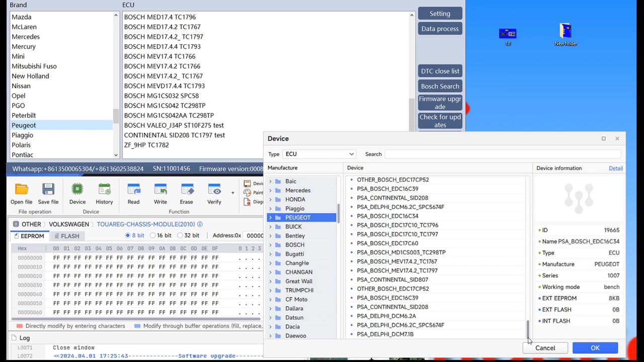Click the Erase function icon
This screenshot has width=644, height=362.
(x=187, y=190)
